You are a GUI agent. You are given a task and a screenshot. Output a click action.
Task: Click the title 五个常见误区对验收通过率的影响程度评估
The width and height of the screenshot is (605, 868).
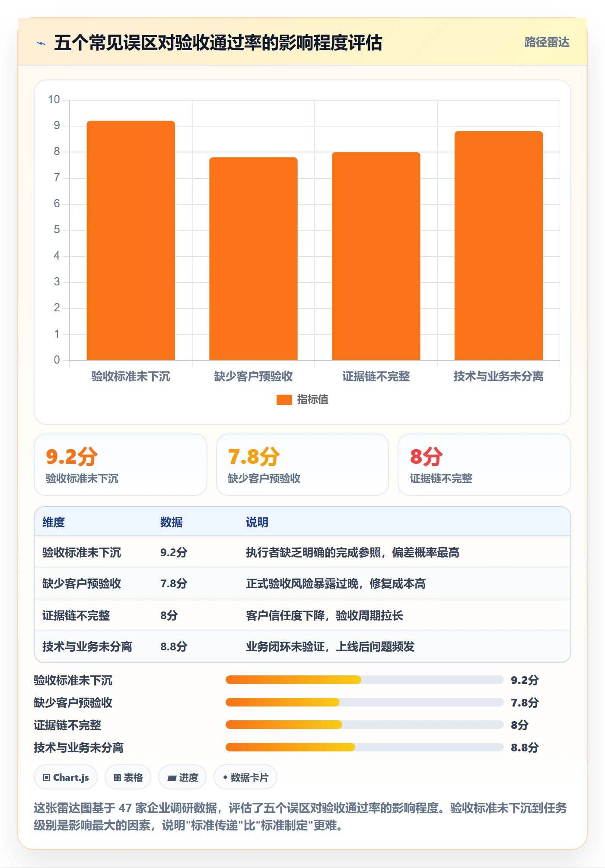(218, 43)
